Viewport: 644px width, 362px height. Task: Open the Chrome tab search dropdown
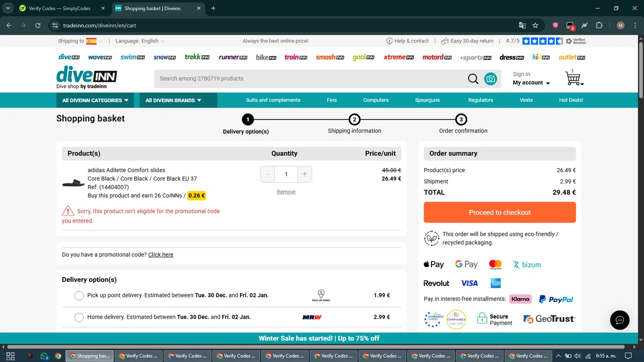pos(8,8)
